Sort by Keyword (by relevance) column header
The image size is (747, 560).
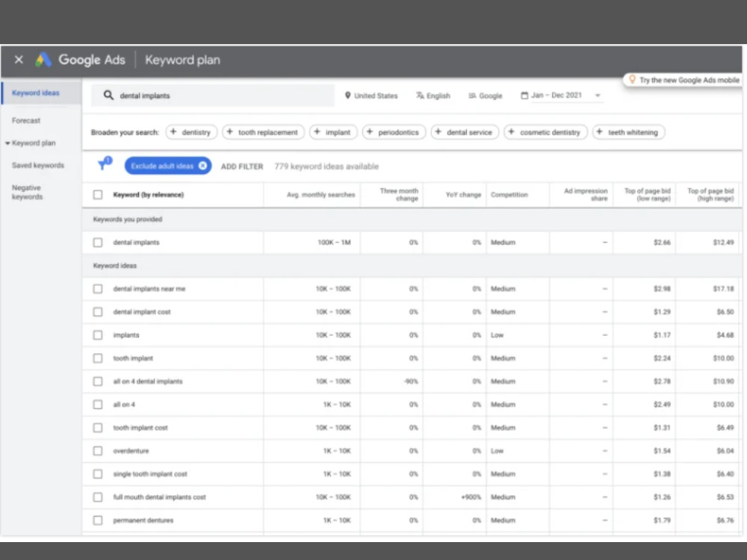click(148, 195)
